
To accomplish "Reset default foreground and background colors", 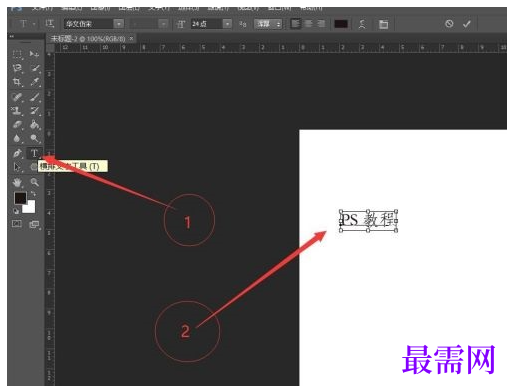I will pos(15,211).
